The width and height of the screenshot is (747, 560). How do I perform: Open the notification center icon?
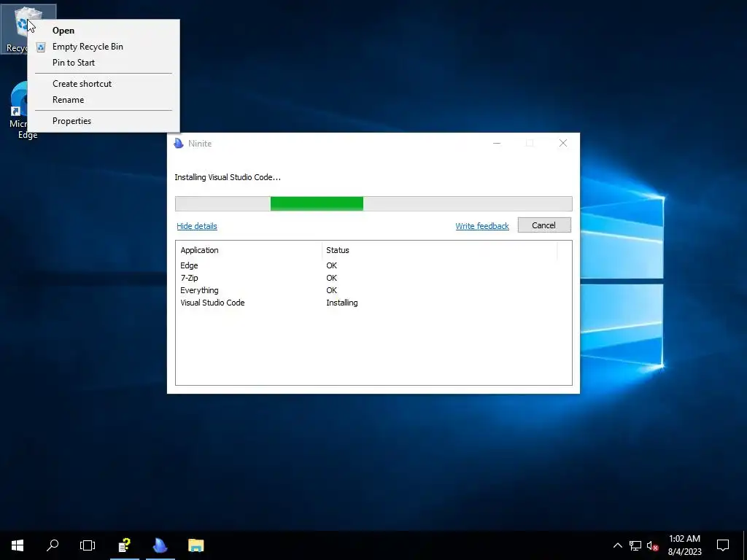[723, 545]
